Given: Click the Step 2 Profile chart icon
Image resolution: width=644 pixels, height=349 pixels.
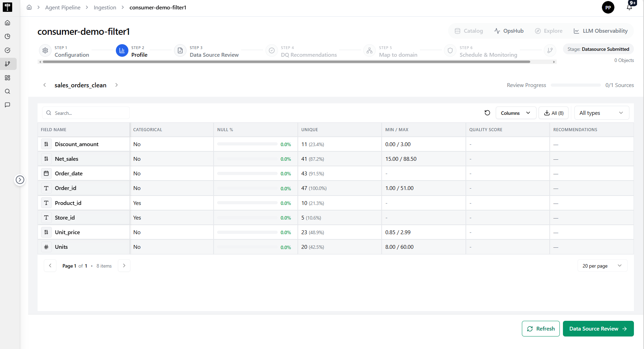Looking at the screenshot, I should [x=122, y=50].
